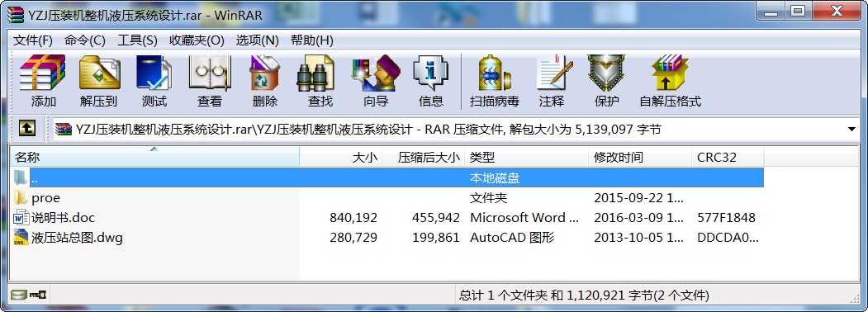Click the 2016-03-09 modified date
This screenshot has width=868, height=312.
[639, 217]
